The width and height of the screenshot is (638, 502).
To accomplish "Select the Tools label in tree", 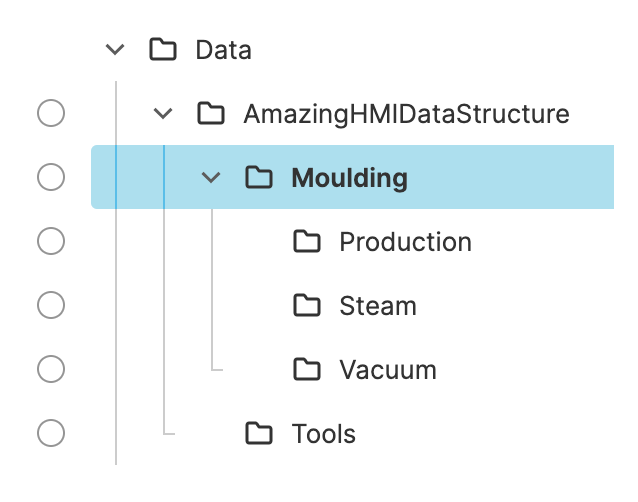I will 324,434.
